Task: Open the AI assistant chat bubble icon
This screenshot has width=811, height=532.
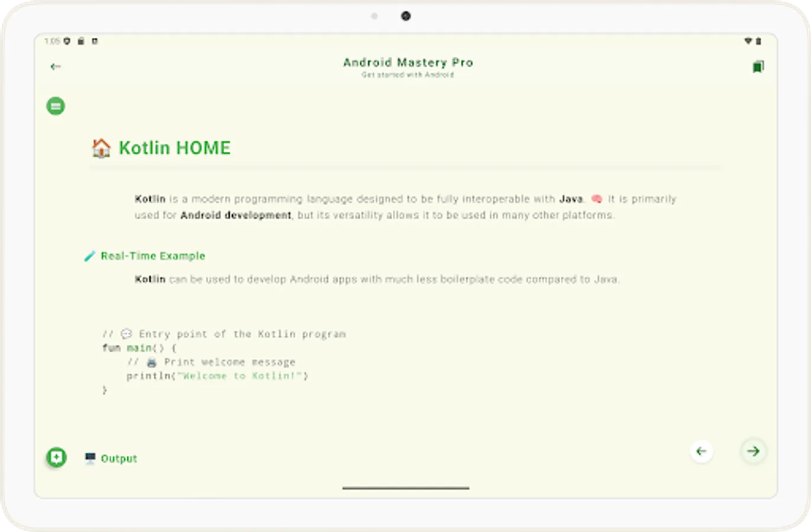Action: click(56, 458)
